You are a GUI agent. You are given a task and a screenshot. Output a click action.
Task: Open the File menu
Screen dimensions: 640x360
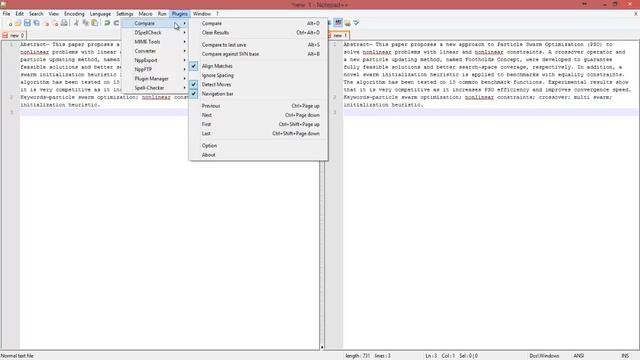tap(6, 14)
